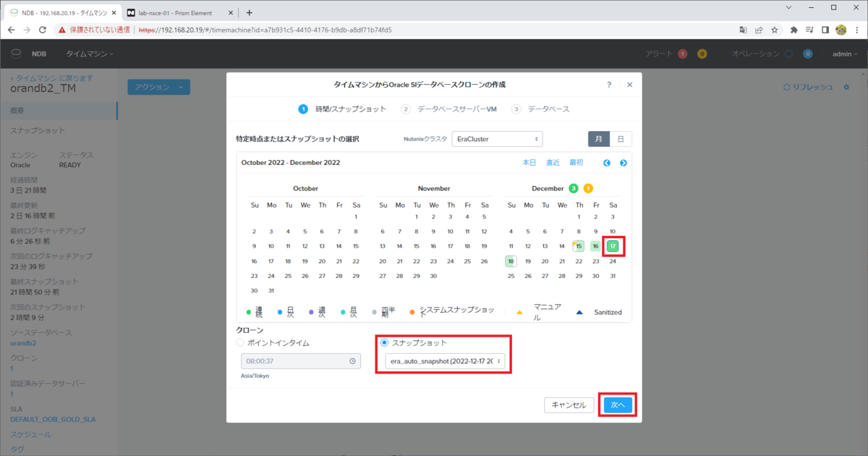Click the yellow December count badge
This screenshot has height=456, width=868.
[588, 188]
